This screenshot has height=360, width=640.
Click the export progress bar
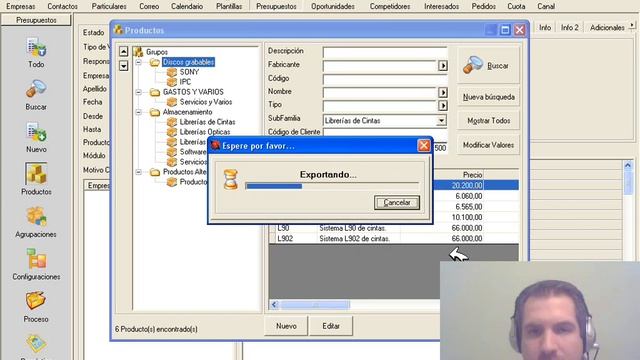click(332, 186)
